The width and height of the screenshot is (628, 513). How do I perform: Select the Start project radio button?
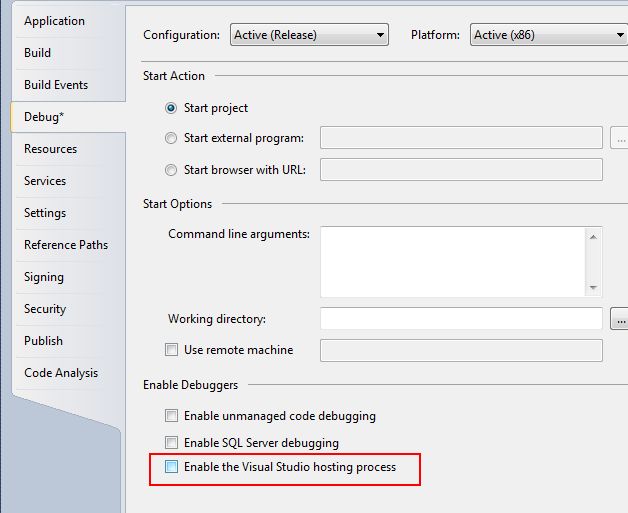[171, 108]
